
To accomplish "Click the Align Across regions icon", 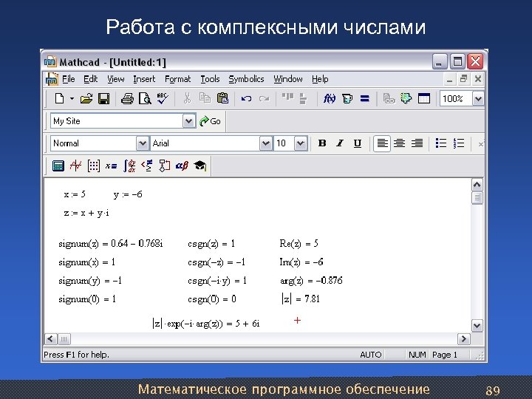I will (x=287, y=98).
